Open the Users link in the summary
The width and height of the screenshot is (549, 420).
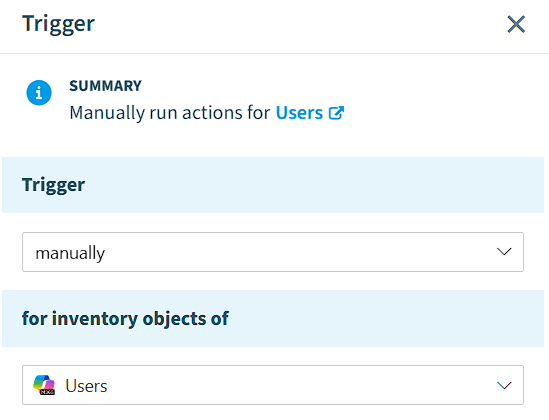299,113
